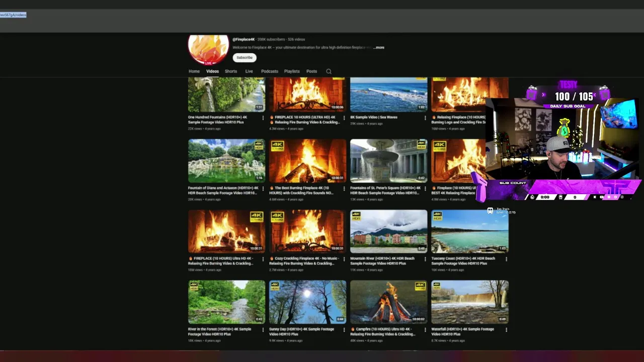Play the Fountain of Diana garden thumbnail
The height and width of the screenshot is (362, 644).
226,161
